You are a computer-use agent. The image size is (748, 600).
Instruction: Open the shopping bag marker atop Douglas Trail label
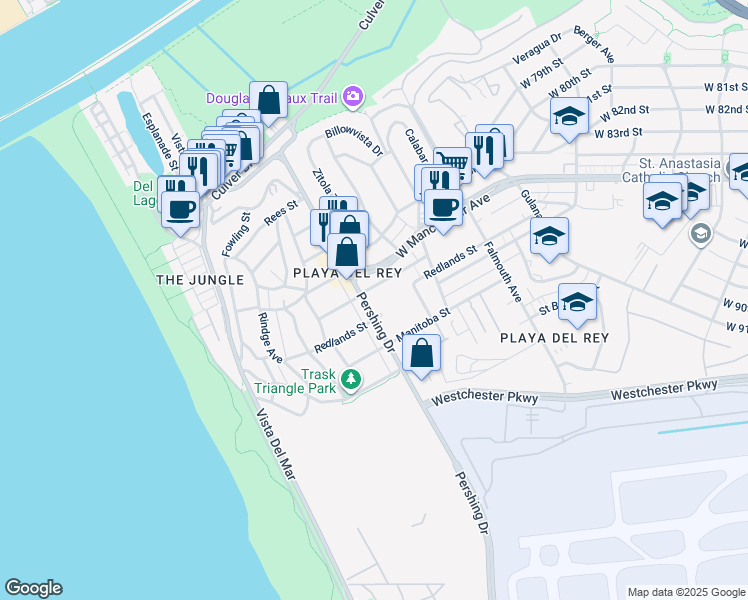tap(269, 100)
